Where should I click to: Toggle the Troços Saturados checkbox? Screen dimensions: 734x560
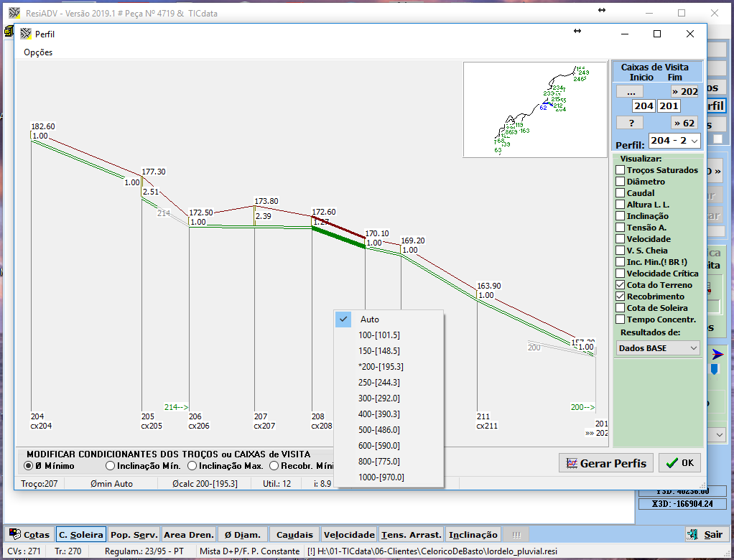click(x=620, y=170)
